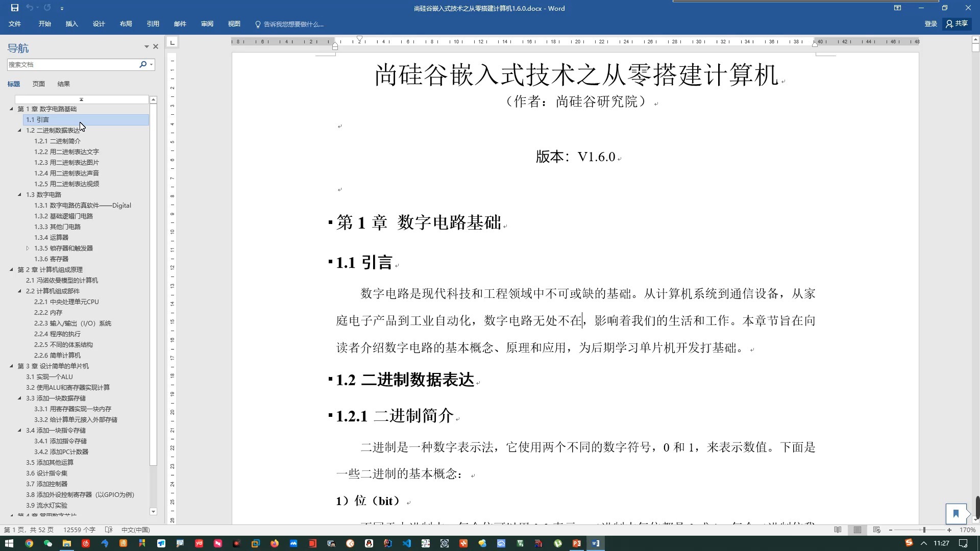Click navigation pane scrollbar down arrow
980x551 pixels.
[x=153, y=511]
